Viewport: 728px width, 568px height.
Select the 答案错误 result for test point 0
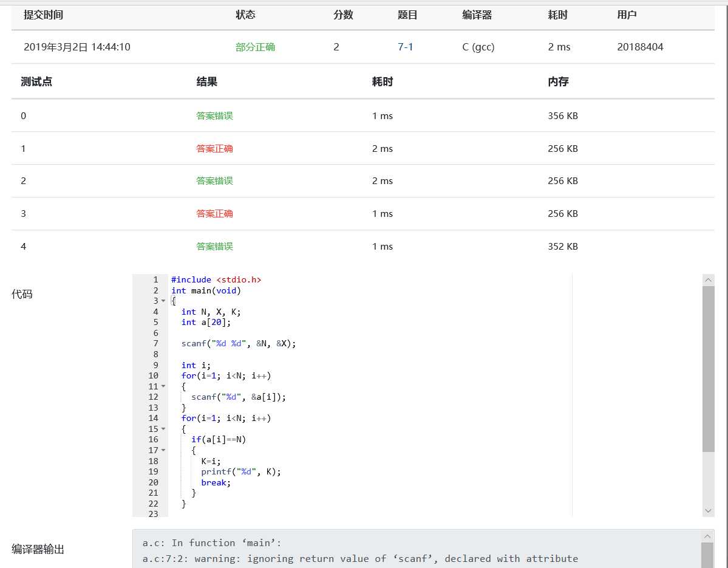click(214, 115)
